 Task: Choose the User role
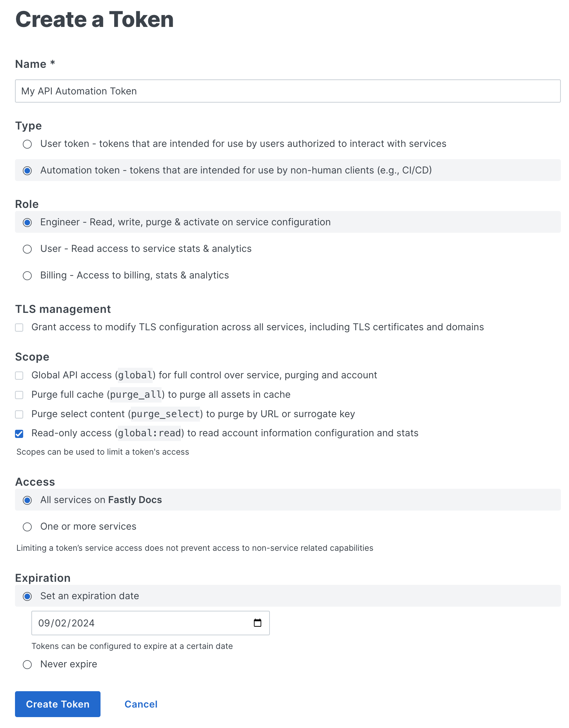tap(28, 249)
